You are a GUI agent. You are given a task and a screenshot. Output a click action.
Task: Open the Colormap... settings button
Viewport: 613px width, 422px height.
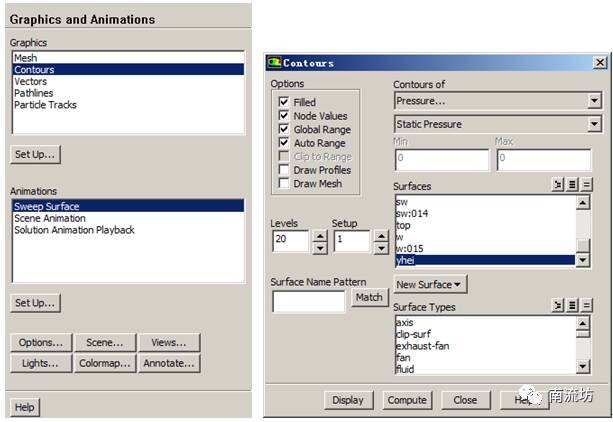click(x=105, y=363)
